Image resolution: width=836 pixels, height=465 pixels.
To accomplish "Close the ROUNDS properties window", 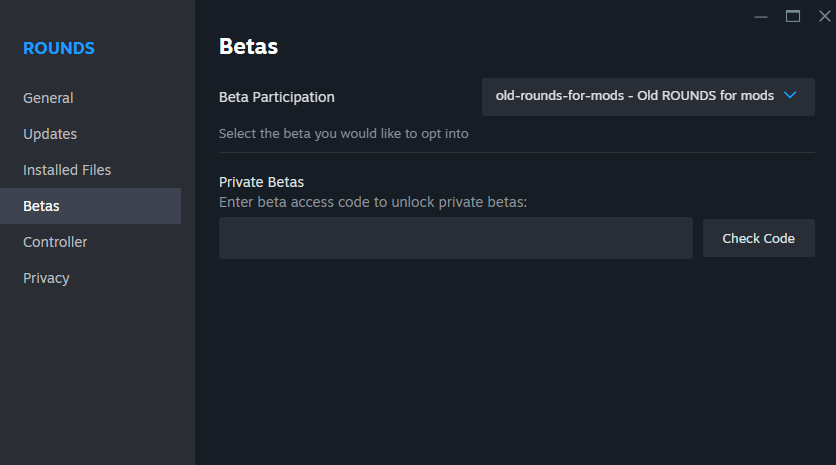I will [x=824, y=16].
